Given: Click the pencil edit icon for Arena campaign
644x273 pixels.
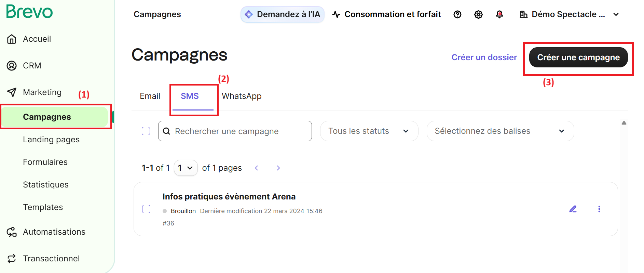Looking at the screenshot, I should coord(573,209).
